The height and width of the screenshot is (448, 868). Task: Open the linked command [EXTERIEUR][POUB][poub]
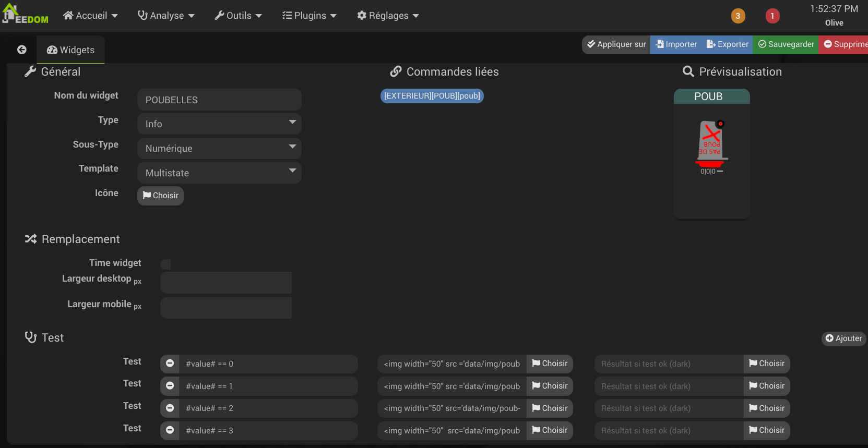[x=432, y=96]
